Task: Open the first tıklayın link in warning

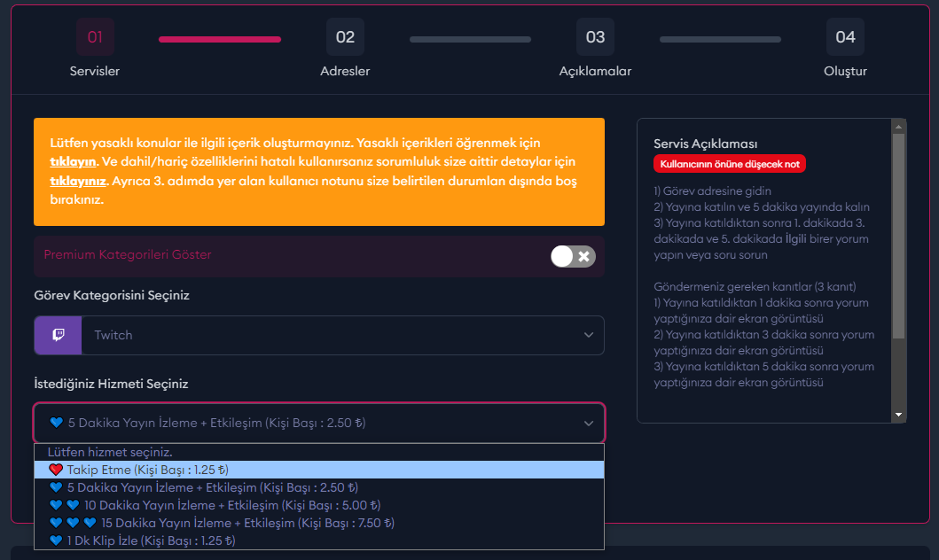Action: coord(73,162)
